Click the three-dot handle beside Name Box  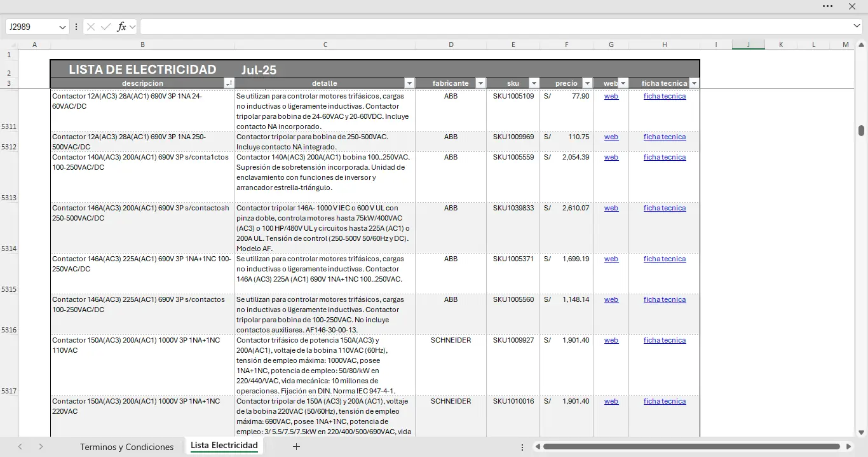(76, 27)
